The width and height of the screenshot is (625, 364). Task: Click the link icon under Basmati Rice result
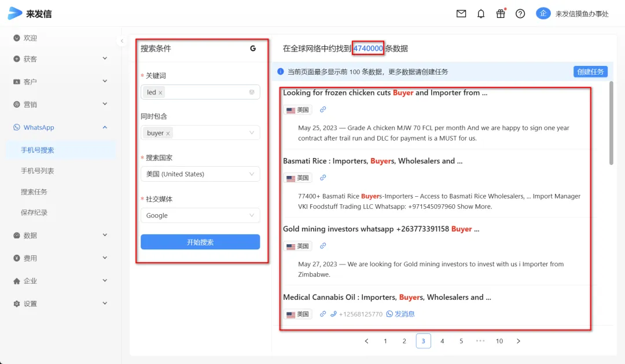pyautogui.click(x=323, y=178)
